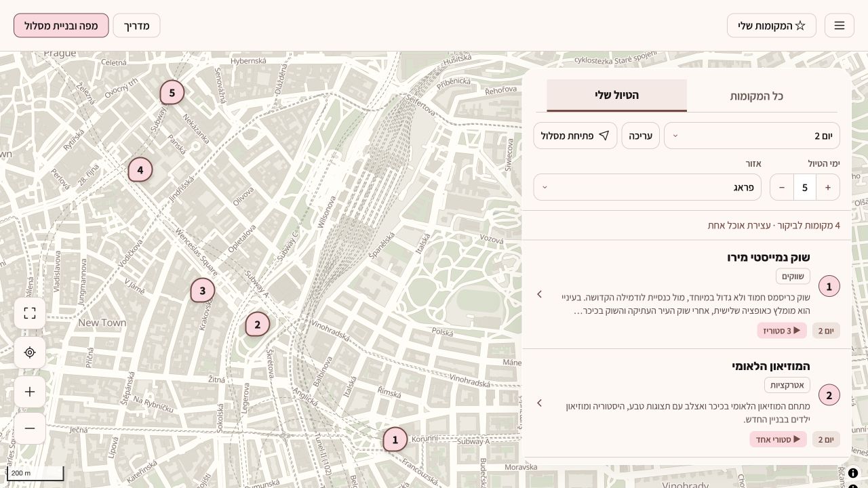Toggle fullscreen map view
This screenshot has height=488, width=868.
tap(30, 313)
